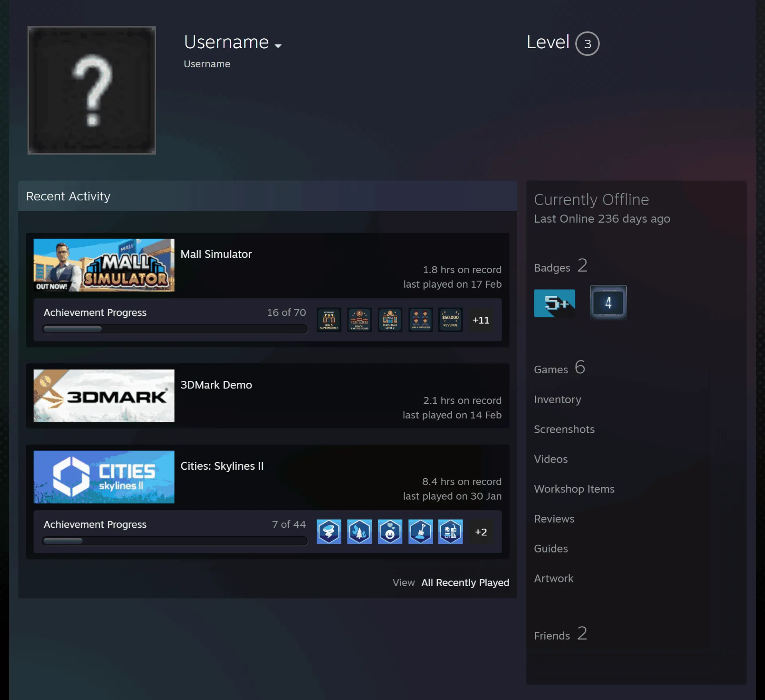Image resolution: width=765 pixels, height=700 pixels.
Task: Open the 5+ years of service badge
Action: point(554,303)
